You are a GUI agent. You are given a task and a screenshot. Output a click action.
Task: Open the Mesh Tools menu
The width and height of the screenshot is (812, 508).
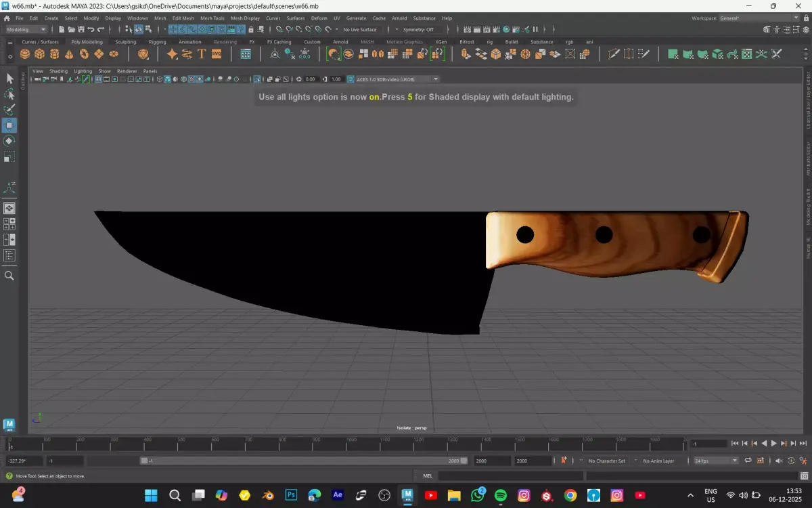(212, 18)
